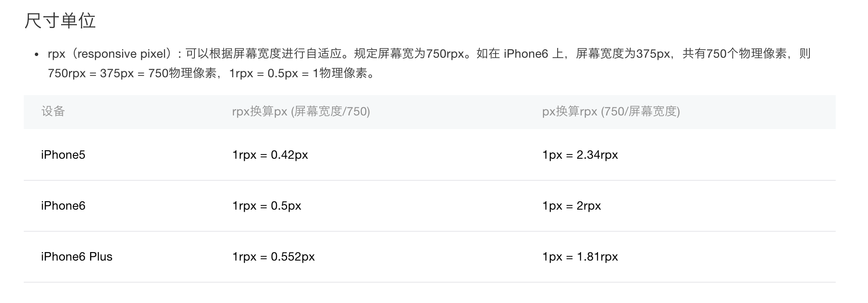Screen dimensions: 868x303
Task: Select the iPhone6 device cell
Action: tap(63, 206)
